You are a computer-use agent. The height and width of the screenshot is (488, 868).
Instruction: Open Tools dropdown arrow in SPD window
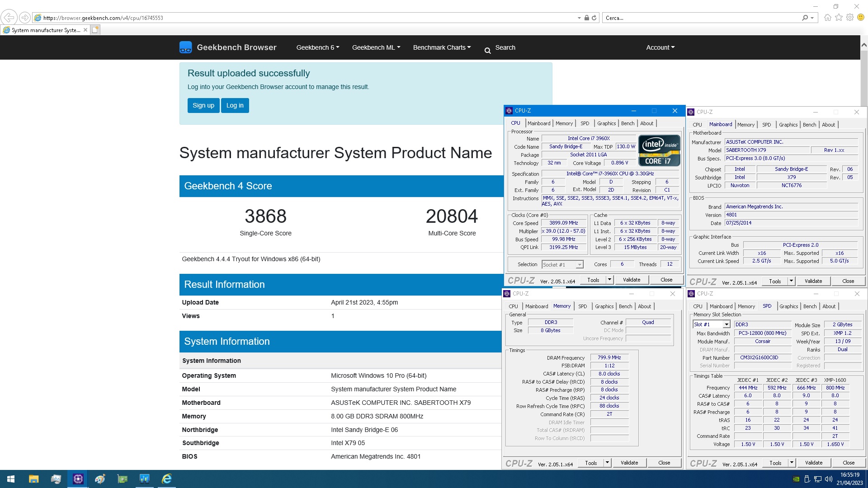pyautogui.click(x=792, y=463)
